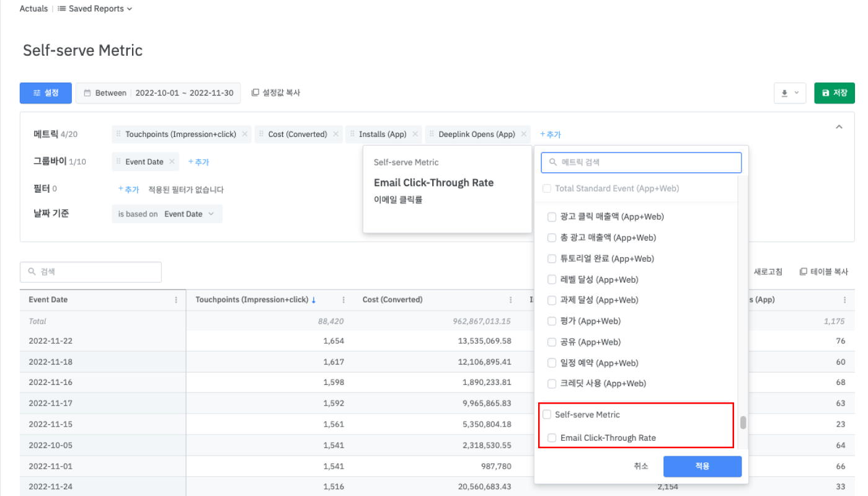Click the drag handle on Cost (Converted) chip
868x496 pixels.
click(x=262, y=135)
